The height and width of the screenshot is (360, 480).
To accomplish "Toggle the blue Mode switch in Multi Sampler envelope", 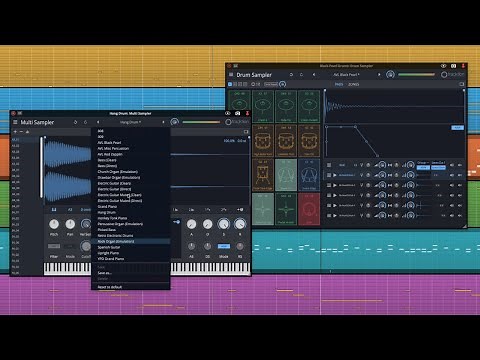I will (223, 246).
